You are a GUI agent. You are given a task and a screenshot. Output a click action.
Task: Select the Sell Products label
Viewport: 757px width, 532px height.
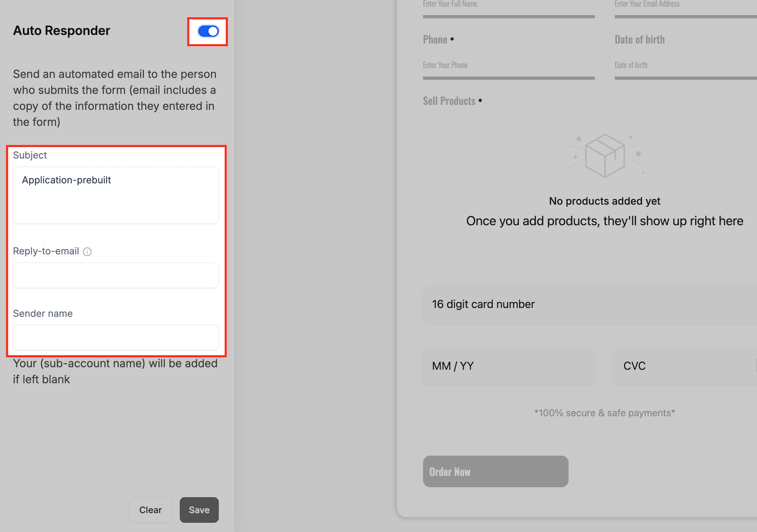449,101
